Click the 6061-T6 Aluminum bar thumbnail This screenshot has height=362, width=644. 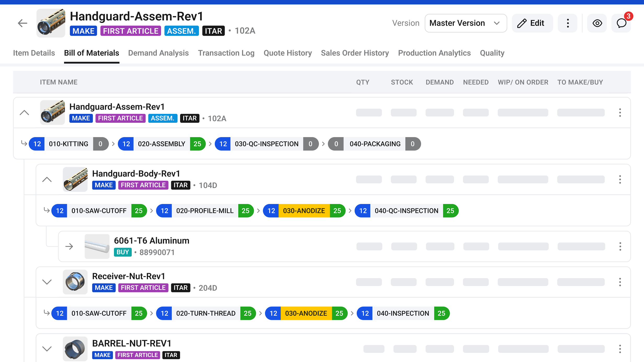coord(97,246)
